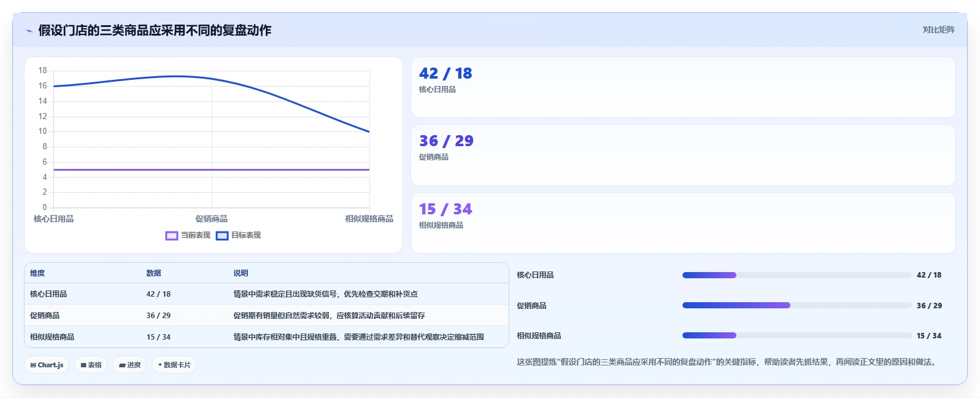980x398 pixels.
Task: Click the small blue icon before the title
Action: (29, 31)
